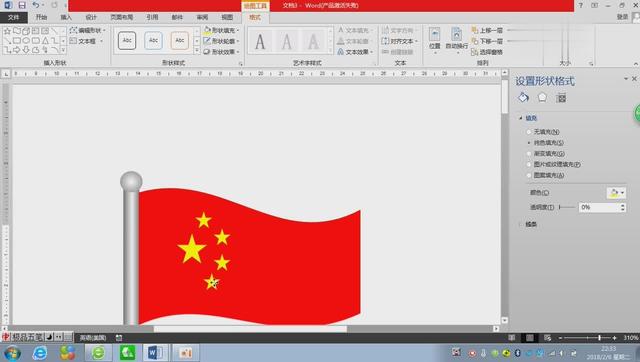
Task: Select the Gradient fill (渐变填充) option
Action: (546, 153)
